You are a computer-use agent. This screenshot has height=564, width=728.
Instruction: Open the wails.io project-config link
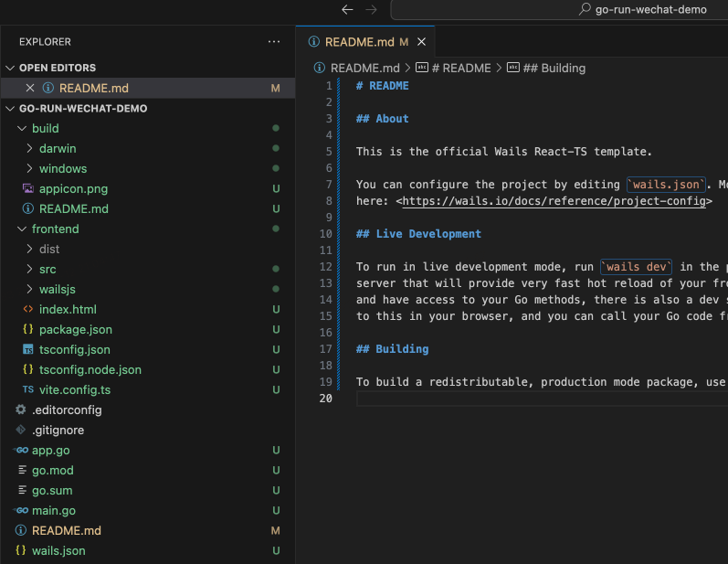tap(553, 201)
